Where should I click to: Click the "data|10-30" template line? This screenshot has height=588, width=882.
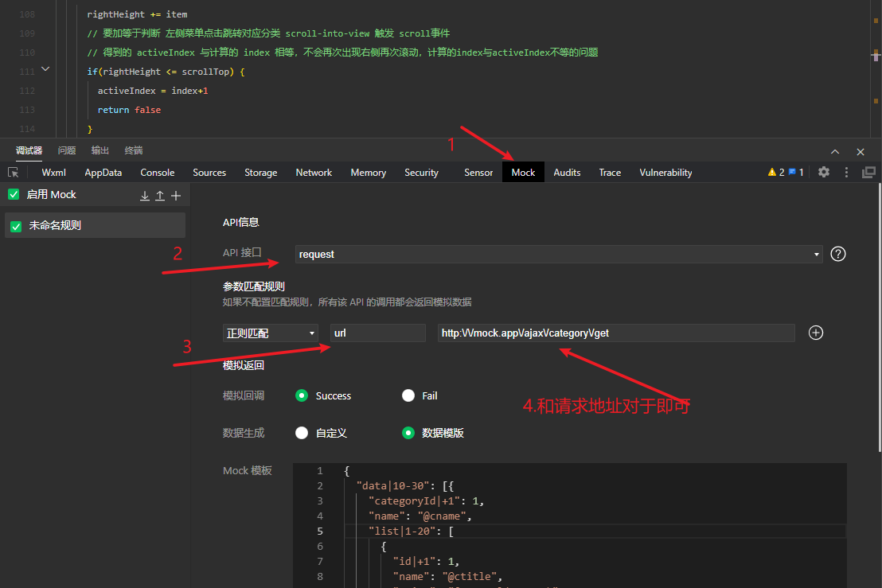405,485
